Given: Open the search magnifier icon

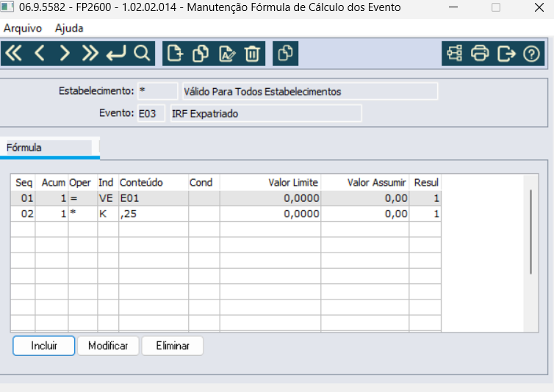Looking at the screenshot, I should 142,54.
